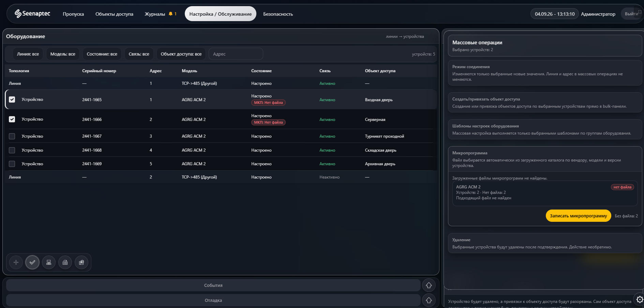Open the Модель: все filter dropdown
This screenshot has height=308, width=644.
pyautogui.click(x=63, y=54)
